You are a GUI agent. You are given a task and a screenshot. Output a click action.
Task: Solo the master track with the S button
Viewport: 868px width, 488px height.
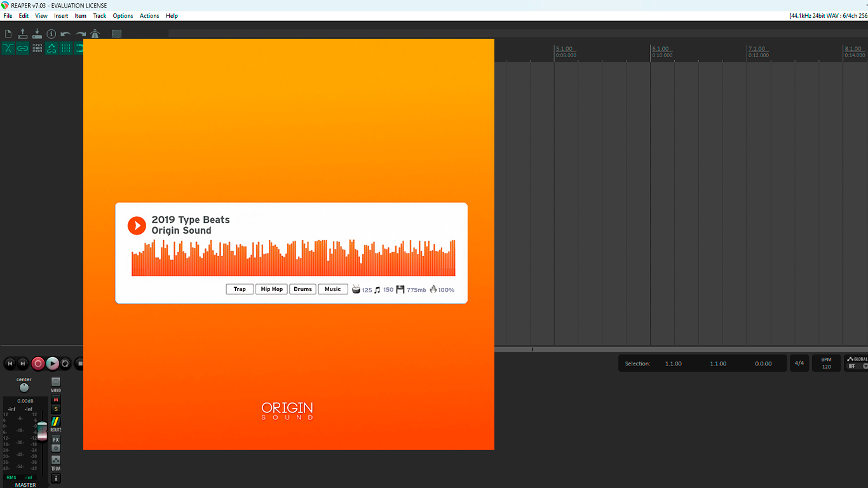(56, 409)
